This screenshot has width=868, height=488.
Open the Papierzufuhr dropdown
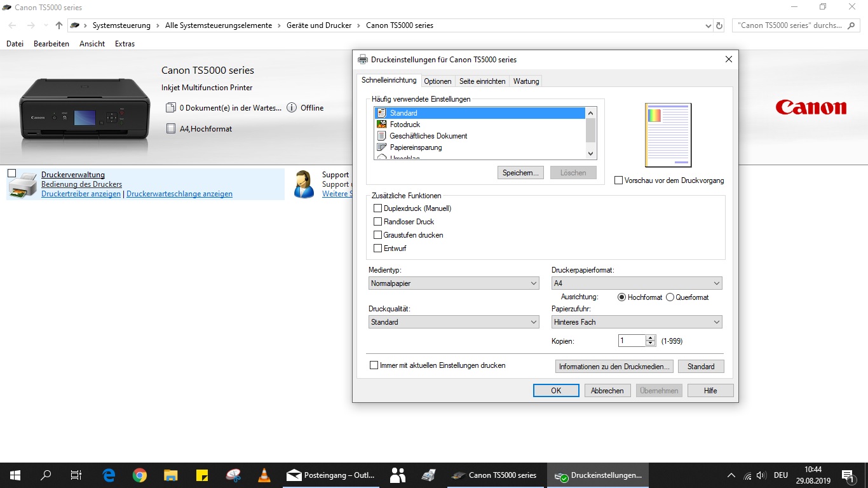pyautogui.click(x=637, y=322)
